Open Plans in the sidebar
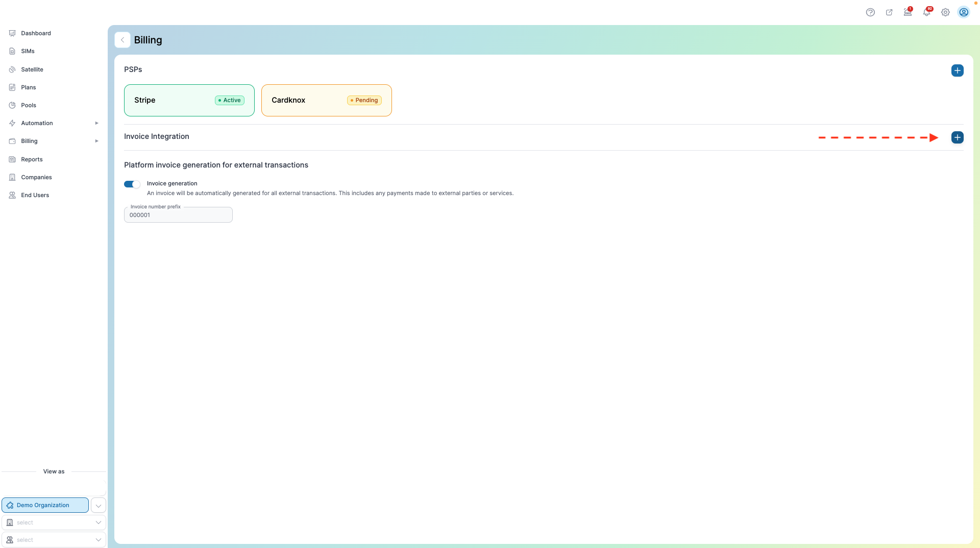This screenshot has height=548, width=980. coord(28,87)
